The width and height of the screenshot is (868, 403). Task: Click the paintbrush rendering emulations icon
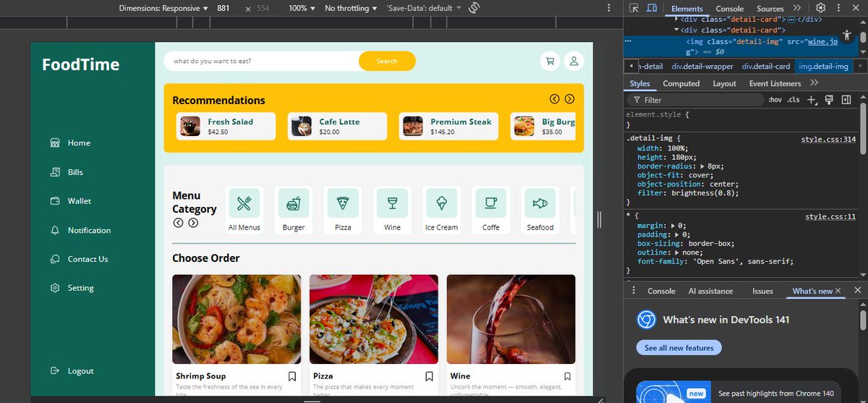(x=829, y=100)
